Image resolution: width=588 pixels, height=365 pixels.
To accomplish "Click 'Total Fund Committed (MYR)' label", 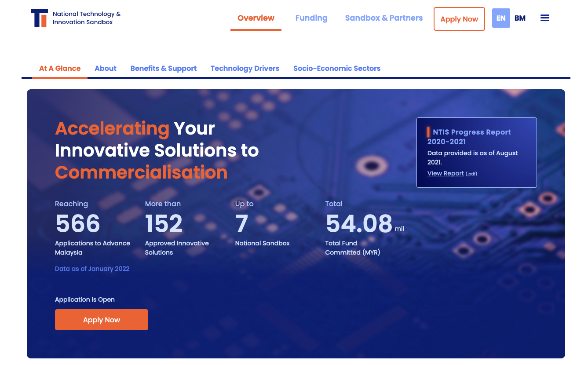I will pyautogui.click(x=353, y=248).
